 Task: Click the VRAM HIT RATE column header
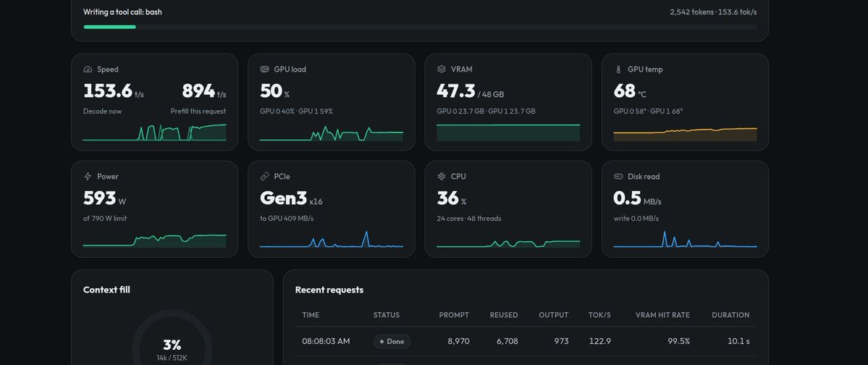(662, 314)
